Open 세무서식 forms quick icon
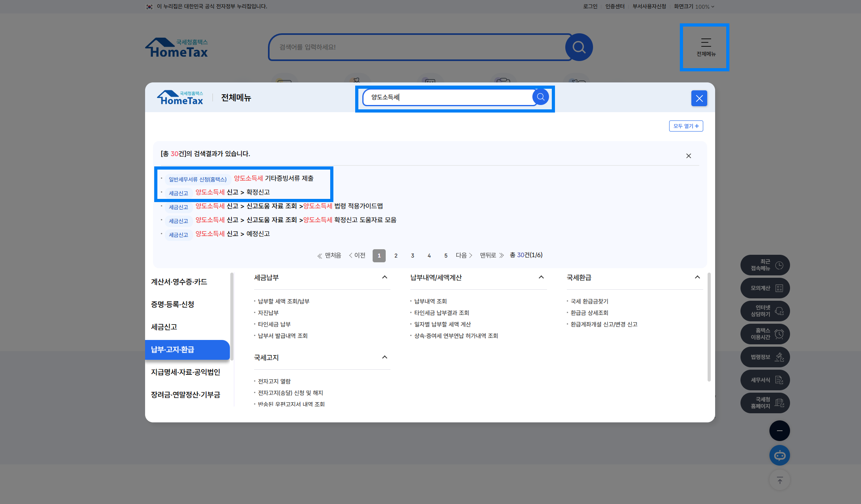Image resolution: width=861 pixels, height=504 pixels. [x=765, y=380]
